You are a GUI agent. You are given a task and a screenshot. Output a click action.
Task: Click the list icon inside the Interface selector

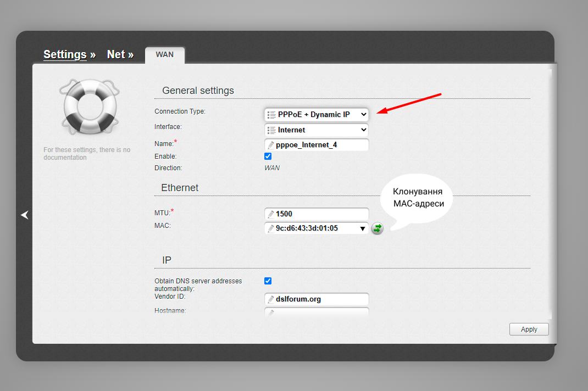point(271,130)
